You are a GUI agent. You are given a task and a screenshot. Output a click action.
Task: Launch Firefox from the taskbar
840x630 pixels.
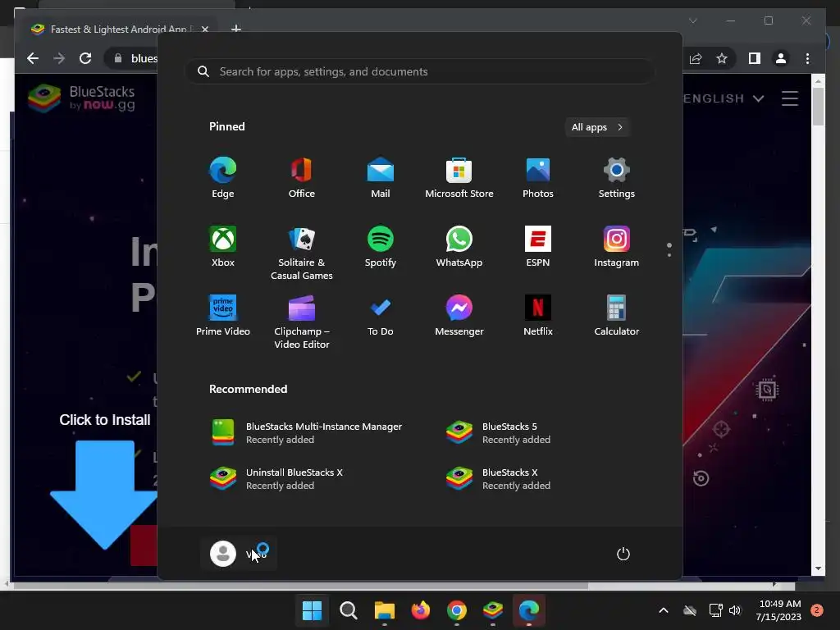point(421,610)
